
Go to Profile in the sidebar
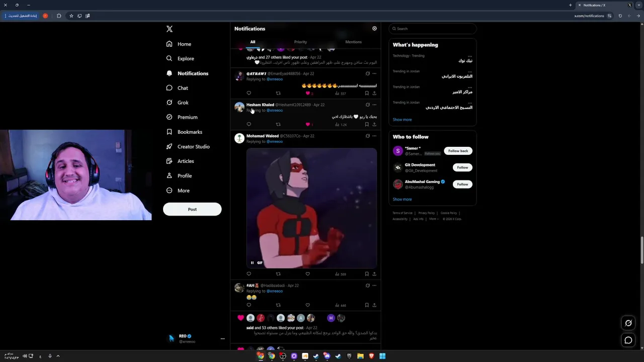coord(179,176)
